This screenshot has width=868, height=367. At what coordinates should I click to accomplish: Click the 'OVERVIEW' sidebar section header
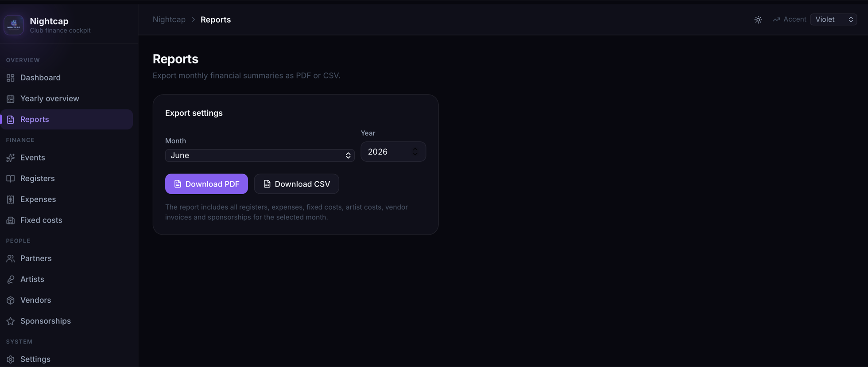click(23, 60)
